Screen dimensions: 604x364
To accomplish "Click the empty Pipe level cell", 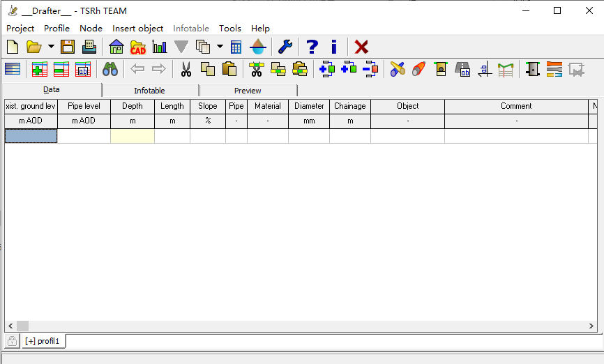I will pyautogui.click(x=84, y=136).
